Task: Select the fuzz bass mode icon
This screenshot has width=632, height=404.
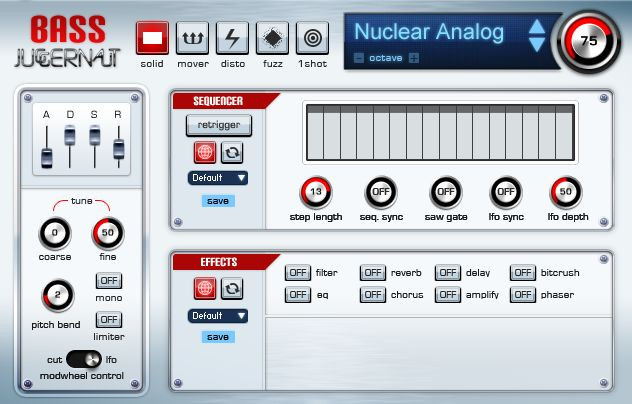Action: pyautogui.click(x=272, y=38)
